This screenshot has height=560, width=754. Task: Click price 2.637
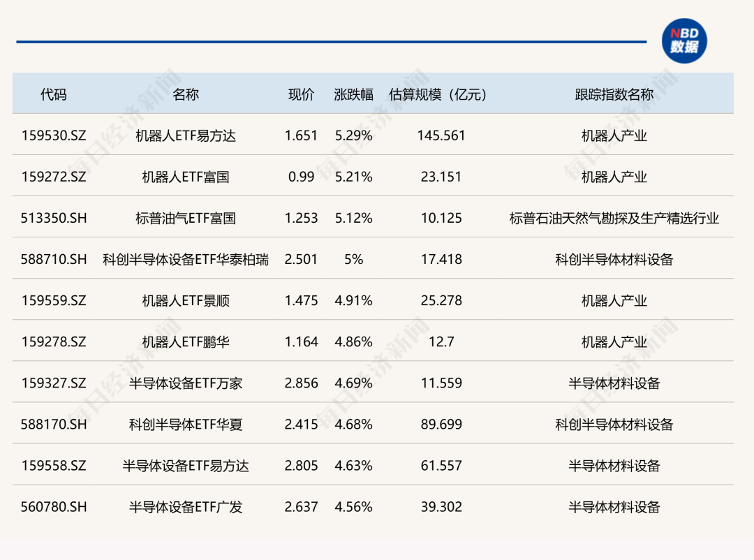(x=301, y=507)
